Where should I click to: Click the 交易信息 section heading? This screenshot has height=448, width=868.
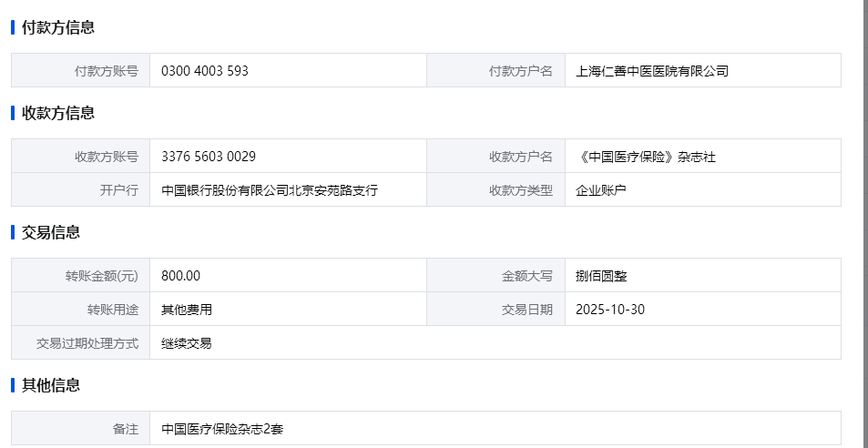51,232
